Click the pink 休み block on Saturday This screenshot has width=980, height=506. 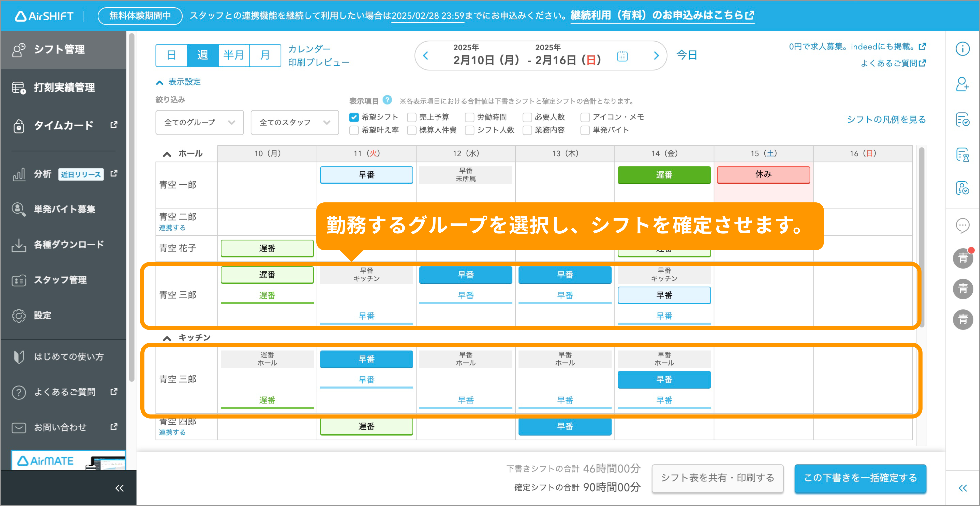coord(764,175)
